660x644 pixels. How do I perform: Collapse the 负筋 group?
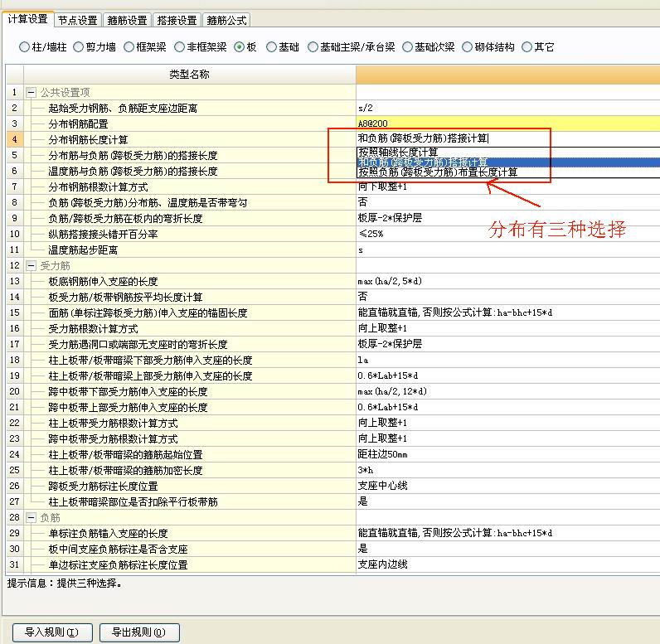click(31, 517)
